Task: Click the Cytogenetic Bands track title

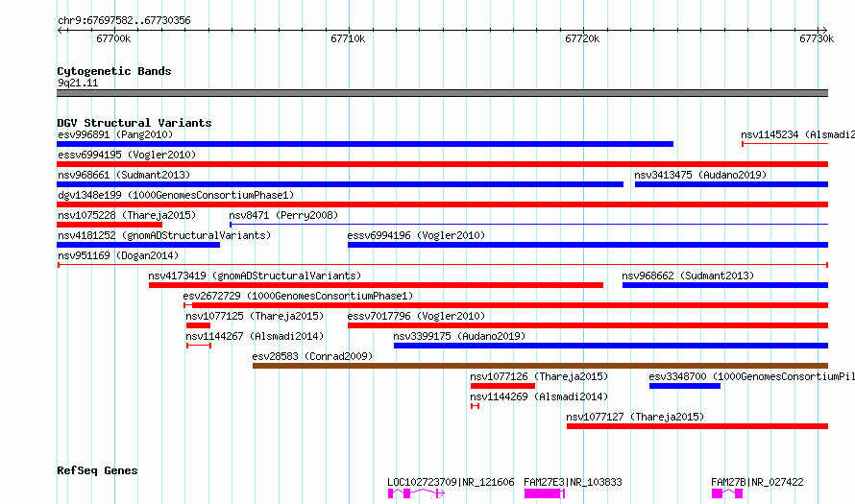Action: pyautogui.click(x=114, y=71)
